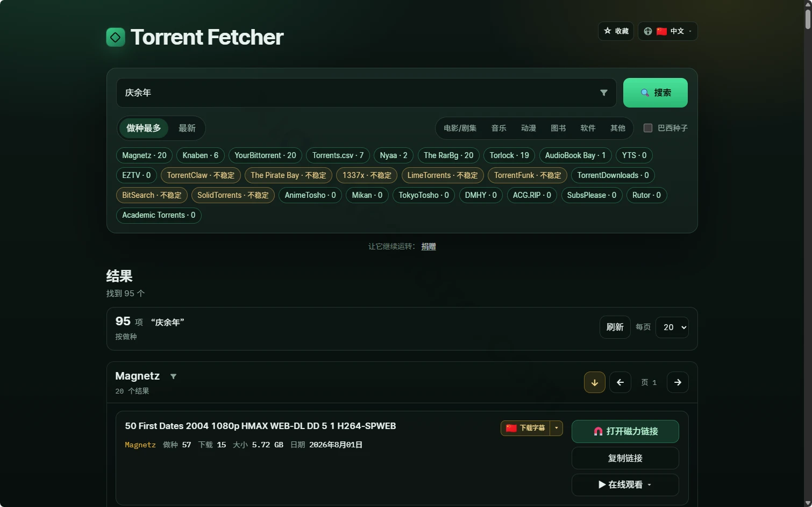Go to previous Magnetz page arrow
812x507 pixels.
point(620,382)
